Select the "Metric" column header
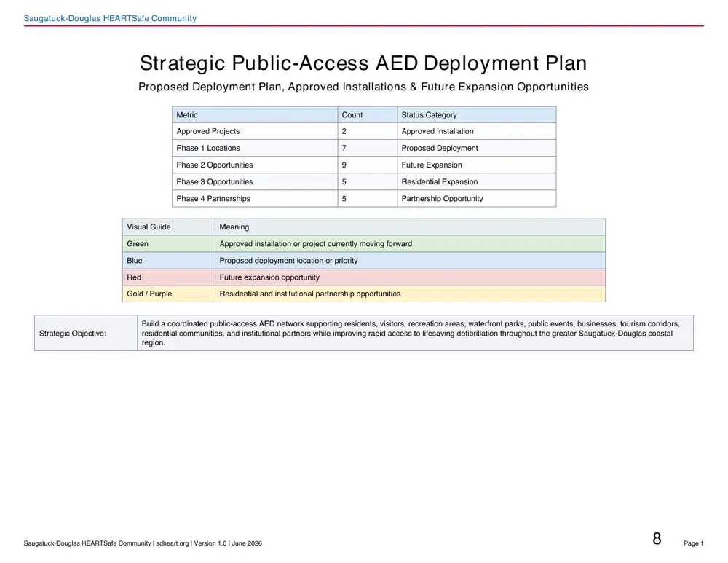This screenshot has width=728, height=563. click(255, 115)
